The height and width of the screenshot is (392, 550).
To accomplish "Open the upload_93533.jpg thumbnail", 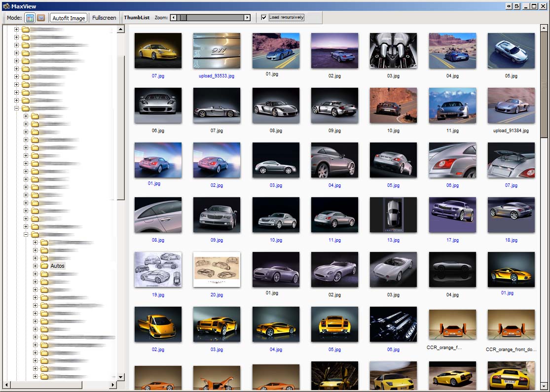I will pyautogui.click(x=217, y=50).
